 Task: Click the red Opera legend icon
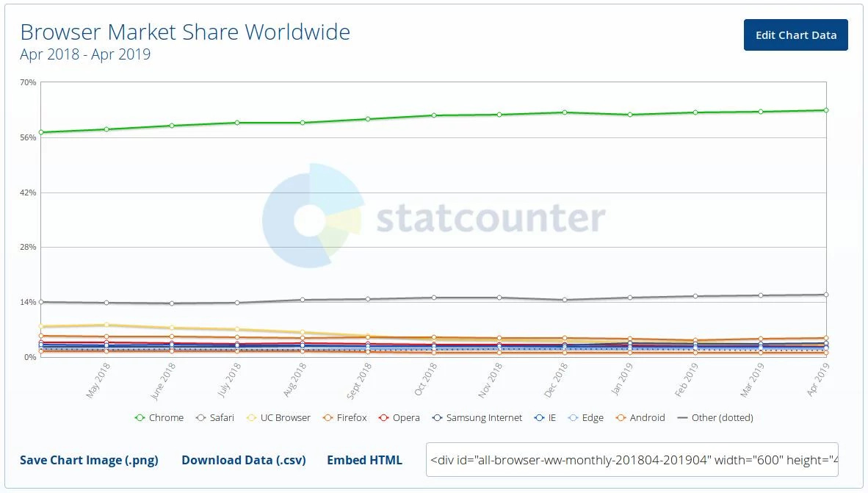pos(384,417)
